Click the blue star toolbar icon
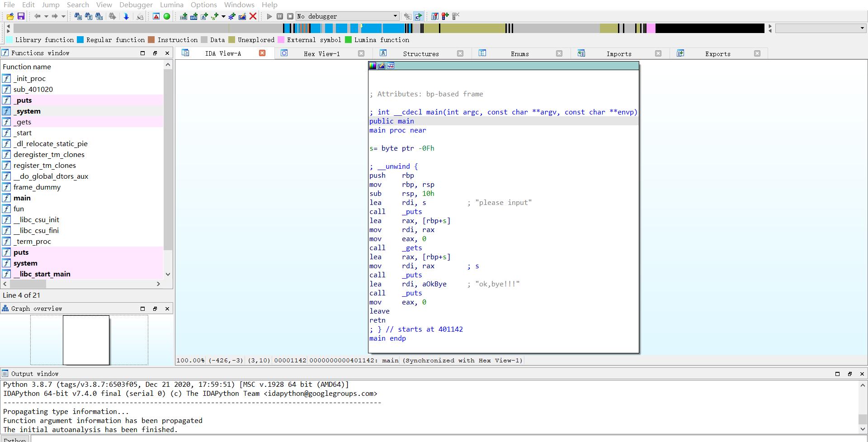 tap(232, 16)
